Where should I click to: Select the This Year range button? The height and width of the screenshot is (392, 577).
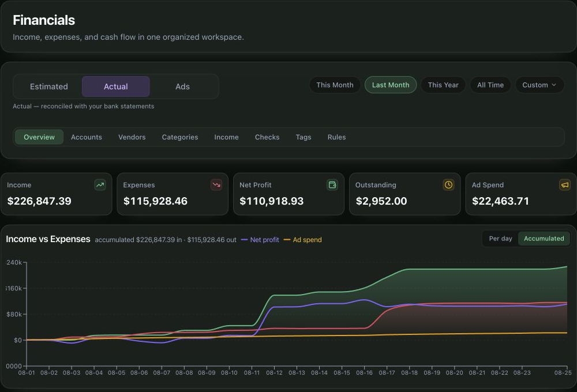[x=443, y=85]
